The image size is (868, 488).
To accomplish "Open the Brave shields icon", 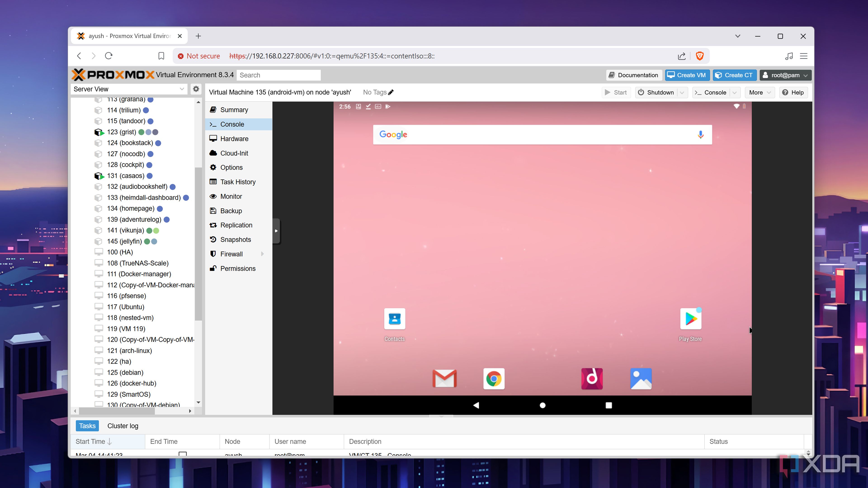I will tap(700, 56).
